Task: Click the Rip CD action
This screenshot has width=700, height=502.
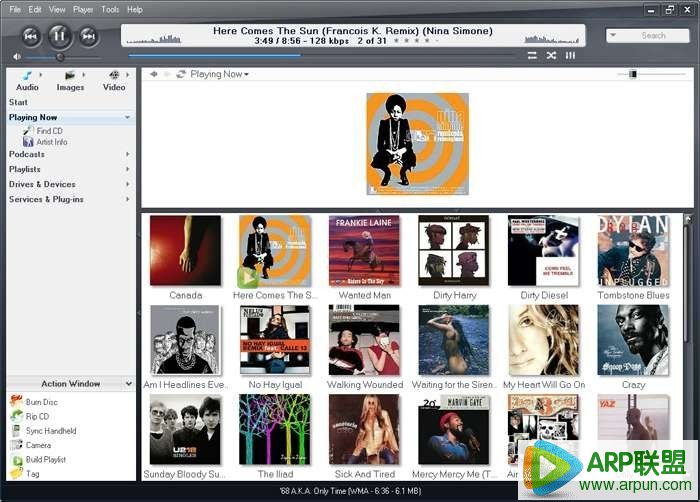Action: pyautogui.click(x=30, y=416)
